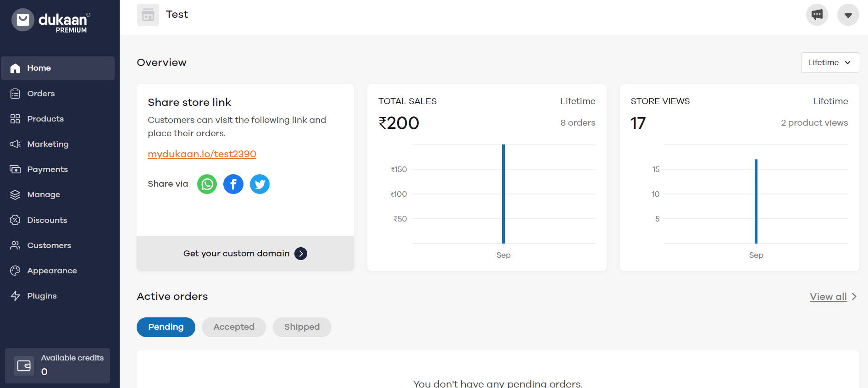
Task: Click the arrow icon after custom domain
Action: pyautogui.click(x=301, y=254)
